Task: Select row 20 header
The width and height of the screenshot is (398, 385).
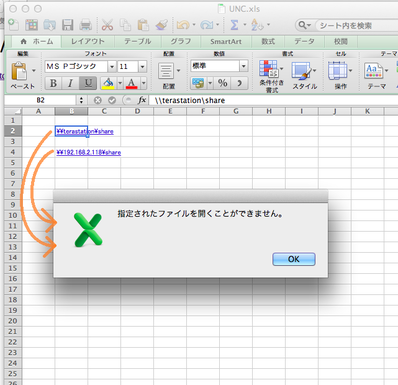Action: point(13,321)
